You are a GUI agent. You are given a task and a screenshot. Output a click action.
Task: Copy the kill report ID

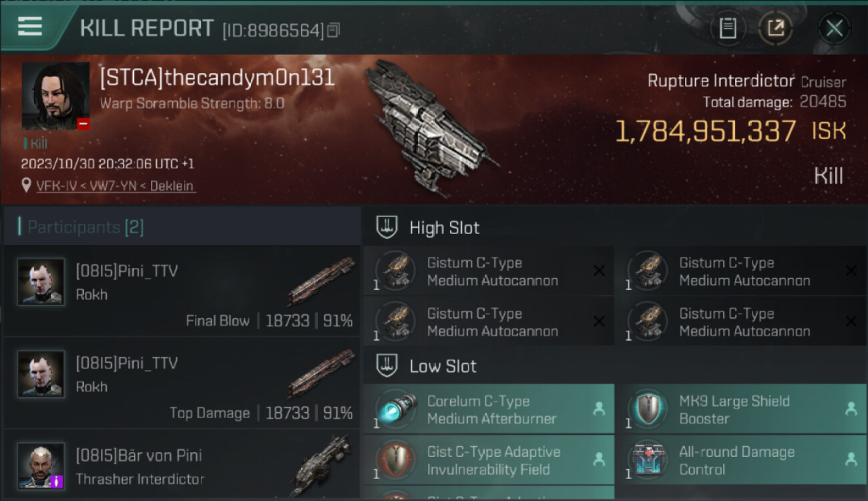(333, 30)
